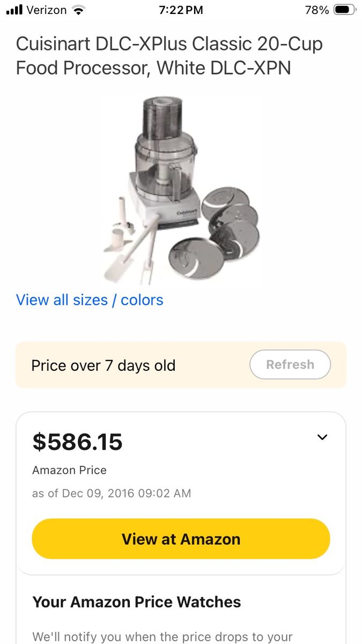Tap Your Amazon Price Watches heading
This screenshot has width=362, height=644.
pyautogui.click(x=137, y=602)
